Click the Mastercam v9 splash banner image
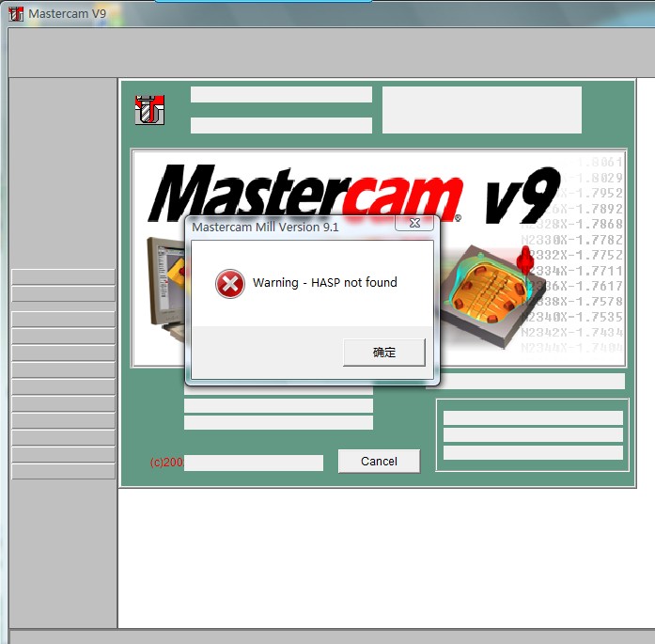655x644 pixels. 379,258
